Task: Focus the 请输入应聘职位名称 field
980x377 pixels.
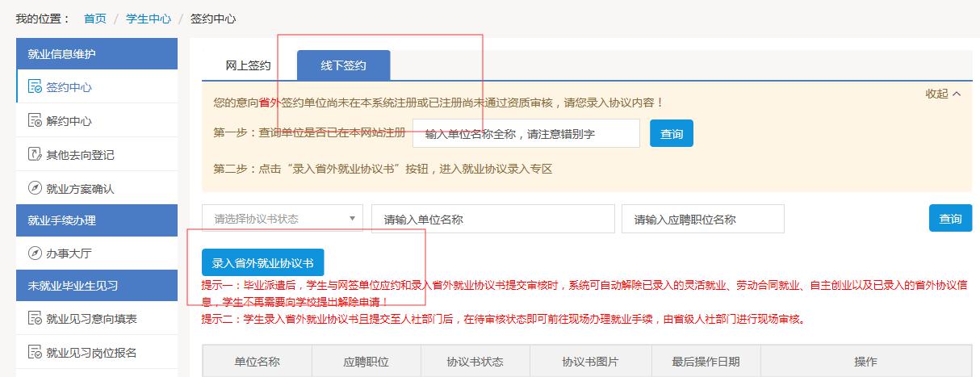Action: (703, 219)
